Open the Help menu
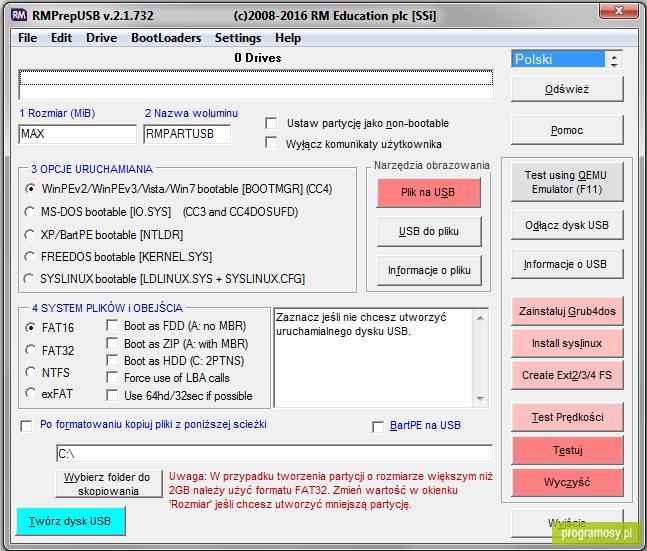The image size is (647, 551). (288, 38)
